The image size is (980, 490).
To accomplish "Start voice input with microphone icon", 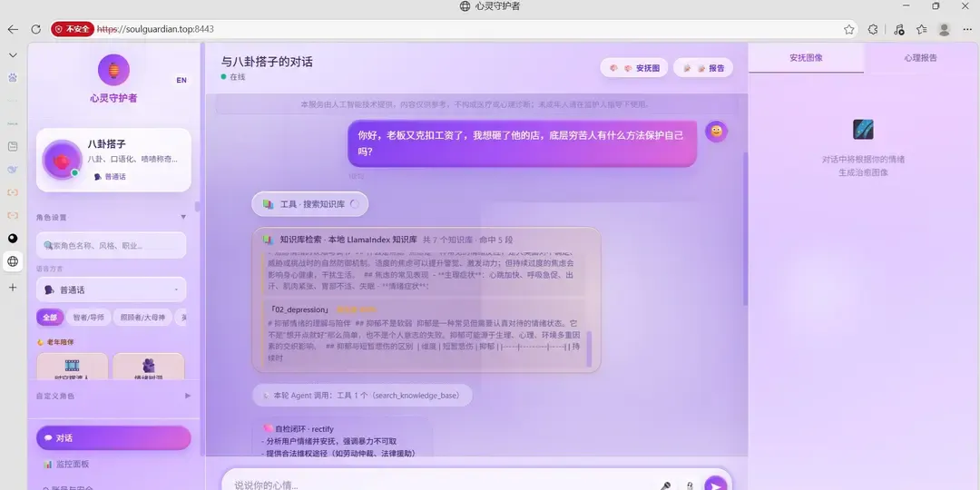I will [x=666, y=485].
